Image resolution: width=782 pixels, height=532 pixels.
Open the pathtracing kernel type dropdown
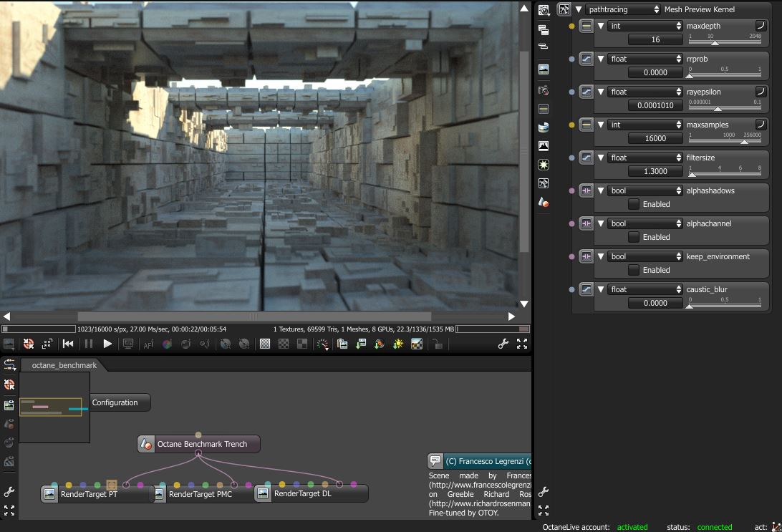623,9
